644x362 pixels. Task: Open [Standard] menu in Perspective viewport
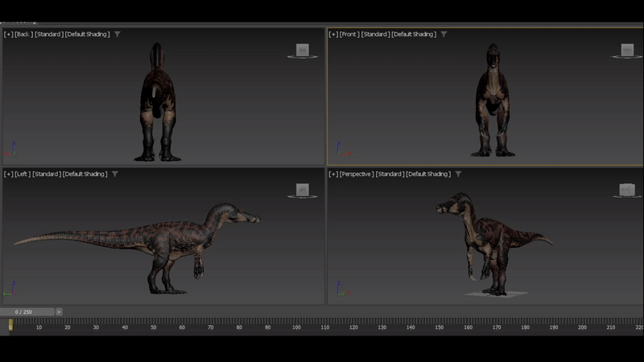pos(390,174)
